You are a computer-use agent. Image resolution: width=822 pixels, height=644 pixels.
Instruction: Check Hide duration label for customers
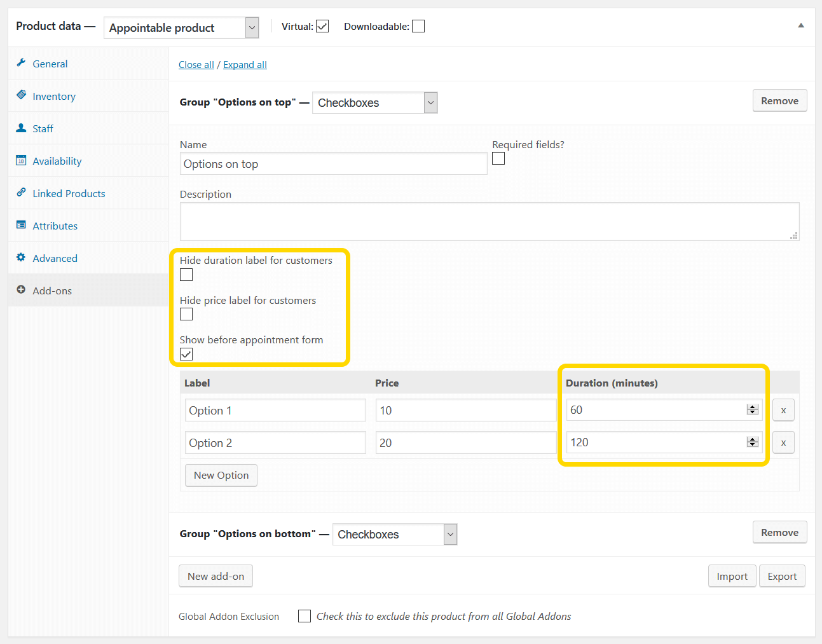tap(186, 274)
